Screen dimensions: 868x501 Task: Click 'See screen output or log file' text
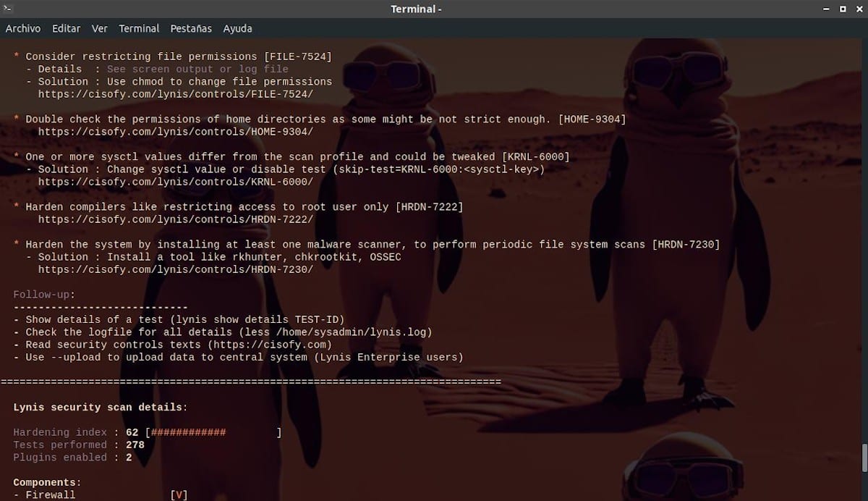pos(197,70)
